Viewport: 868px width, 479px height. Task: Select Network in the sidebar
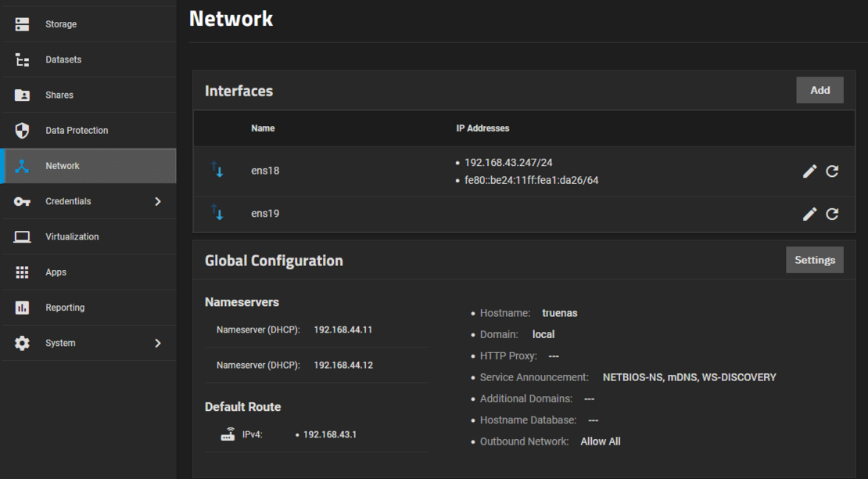tap(63, 166)
